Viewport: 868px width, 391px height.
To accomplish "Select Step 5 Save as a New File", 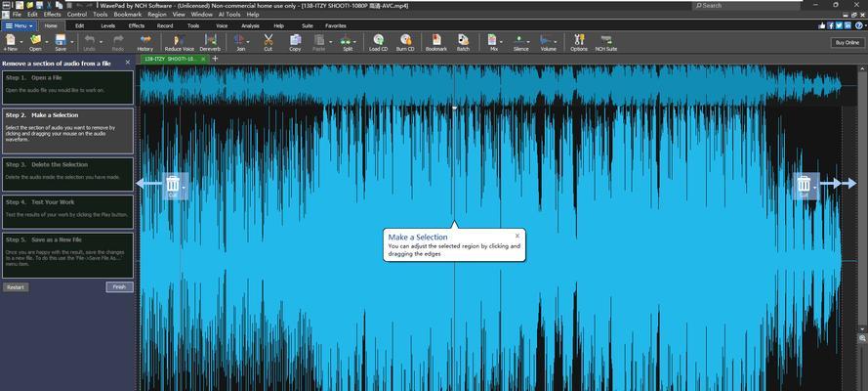I will 67,255.
